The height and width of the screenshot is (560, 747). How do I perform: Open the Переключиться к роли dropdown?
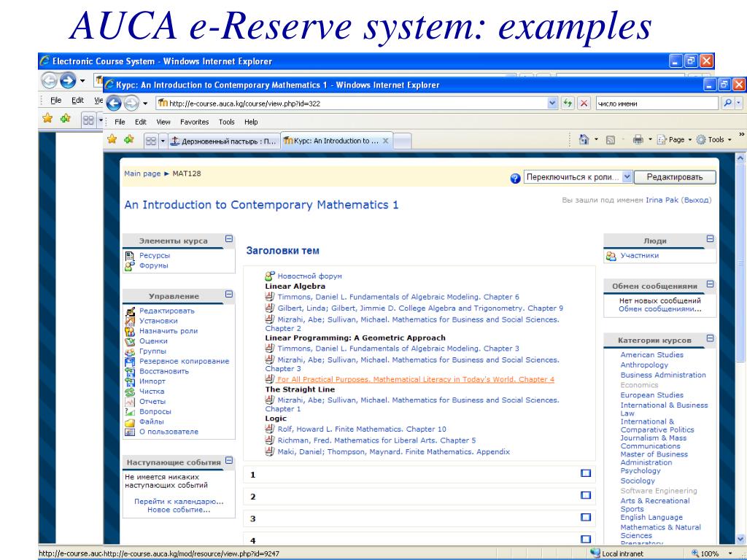tap(578, 177)
